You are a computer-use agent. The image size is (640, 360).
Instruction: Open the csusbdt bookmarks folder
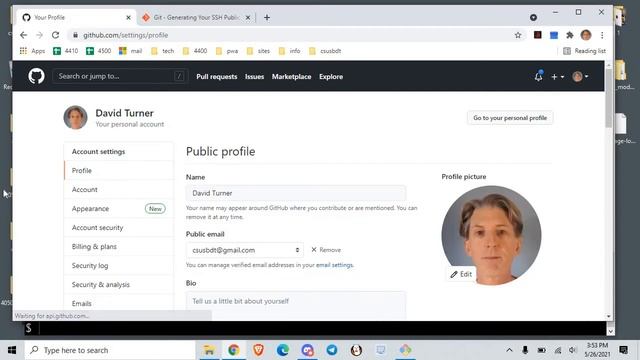point(325,51)
